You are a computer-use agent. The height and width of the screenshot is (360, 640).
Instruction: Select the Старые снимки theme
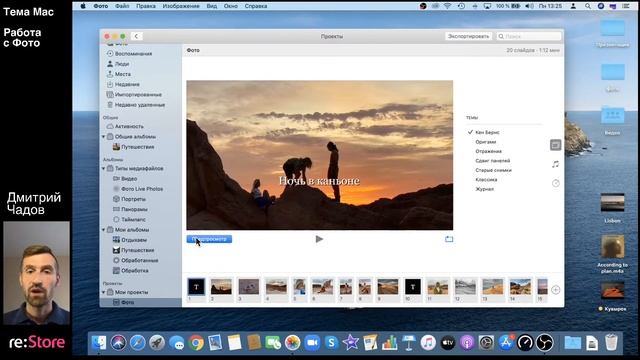tap(493, 170)
